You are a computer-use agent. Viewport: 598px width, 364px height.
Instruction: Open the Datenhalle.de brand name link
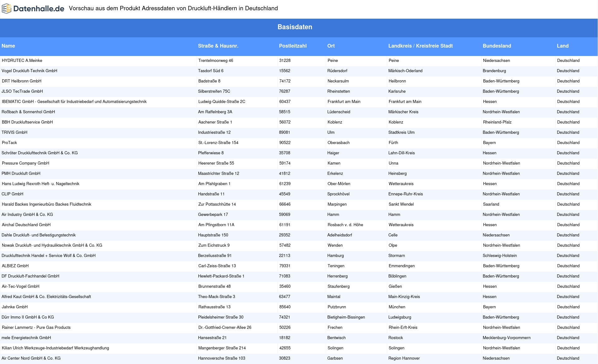coord(39,9)
